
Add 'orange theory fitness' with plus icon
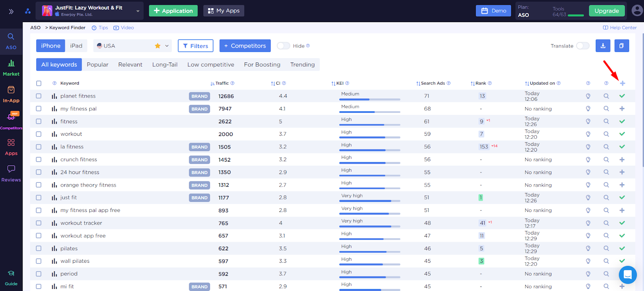point(622,185)
